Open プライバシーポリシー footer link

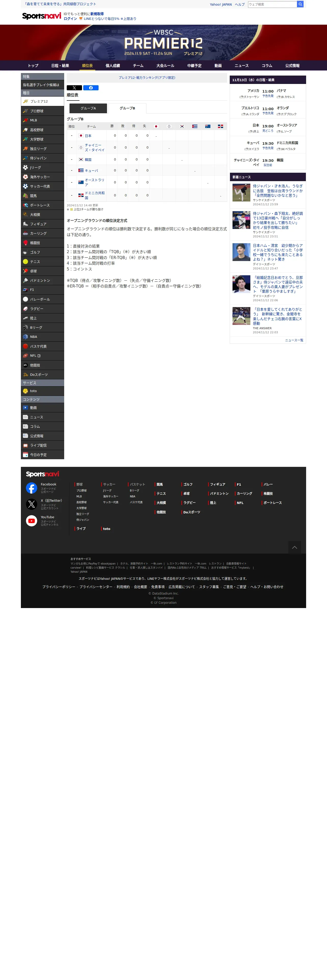point(59,587)
